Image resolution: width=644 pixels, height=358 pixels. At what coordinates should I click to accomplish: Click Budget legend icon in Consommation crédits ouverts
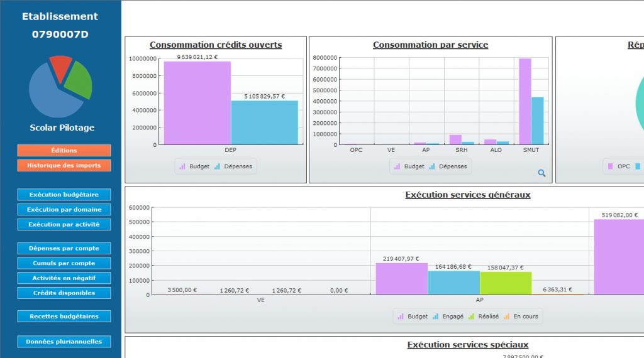click(183, 166)
